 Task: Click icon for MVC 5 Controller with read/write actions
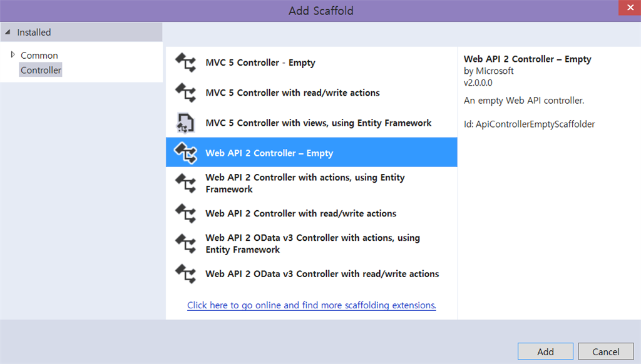pyautogui.click(x=185, y=93)
